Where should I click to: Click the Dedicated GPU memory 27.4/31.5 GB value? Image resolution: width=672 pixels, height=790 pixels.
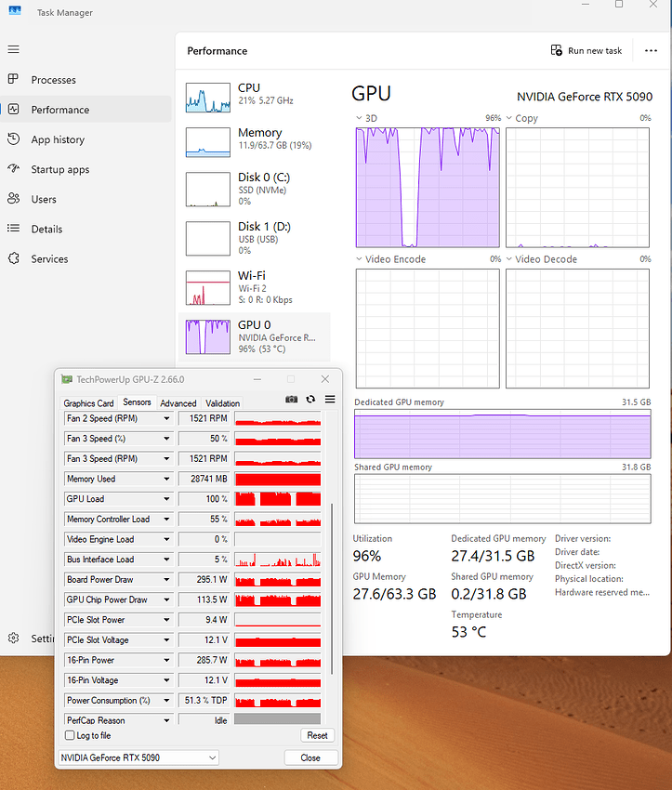[x=493, y=556]
